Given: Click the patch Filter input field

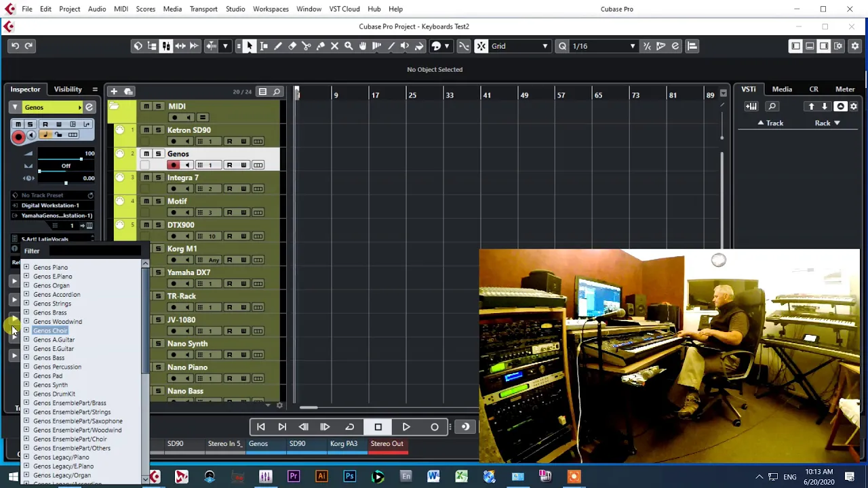Looking at the screenshot, I should pyautogui.click(x=94, y=251).
